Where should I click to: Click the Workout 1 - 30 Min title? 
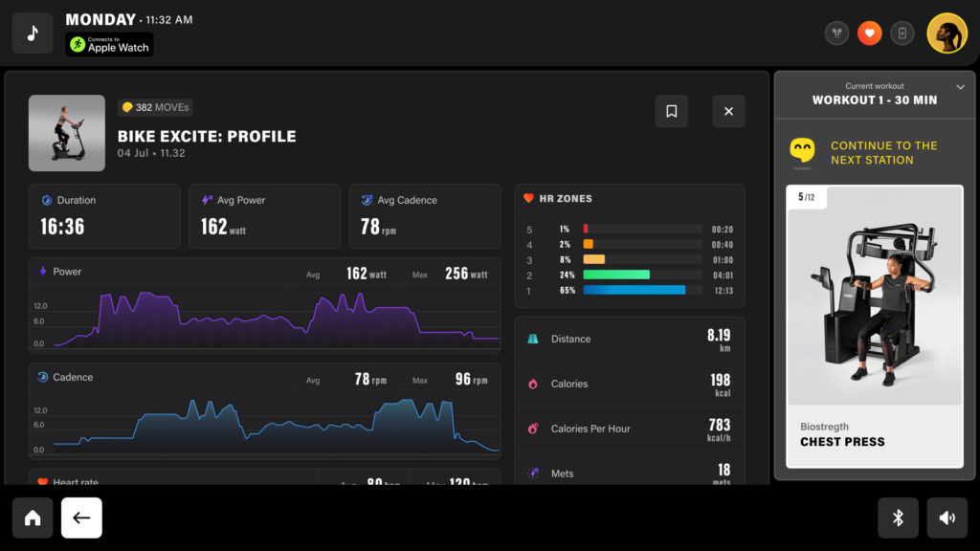(874, 100)
